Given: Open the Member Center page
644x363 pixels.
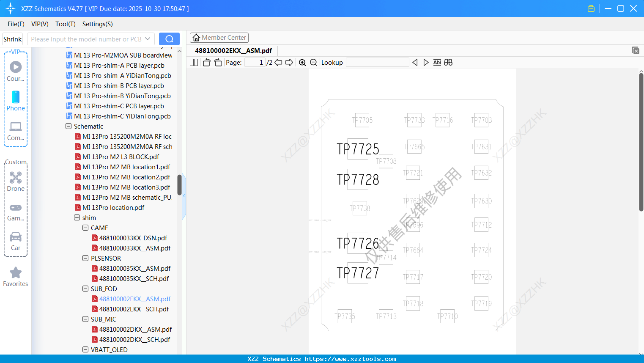Looking at the screenshot, I should pos(219,38).
